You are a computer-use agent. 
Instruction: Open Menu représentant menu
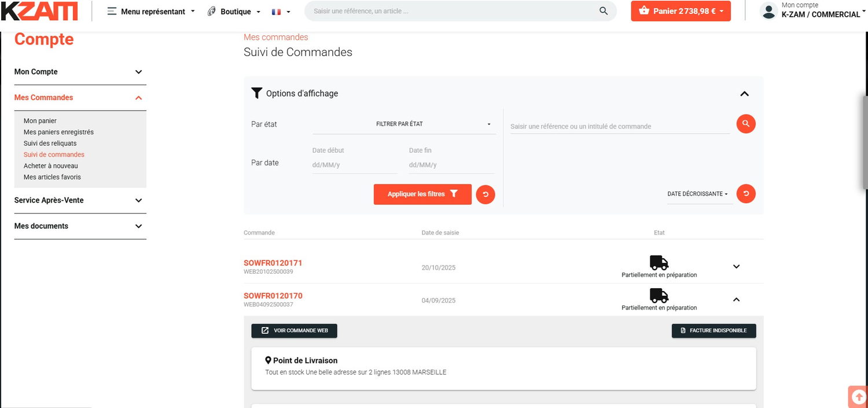(x=152, y=12)
